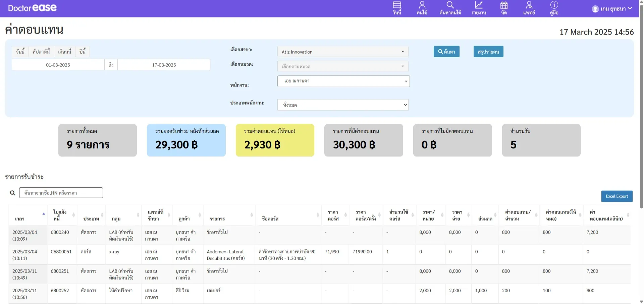Viewport: 644px width, 304px height.
Task: Click the start date field 01-03-2025
Action: tap(58, 65)
